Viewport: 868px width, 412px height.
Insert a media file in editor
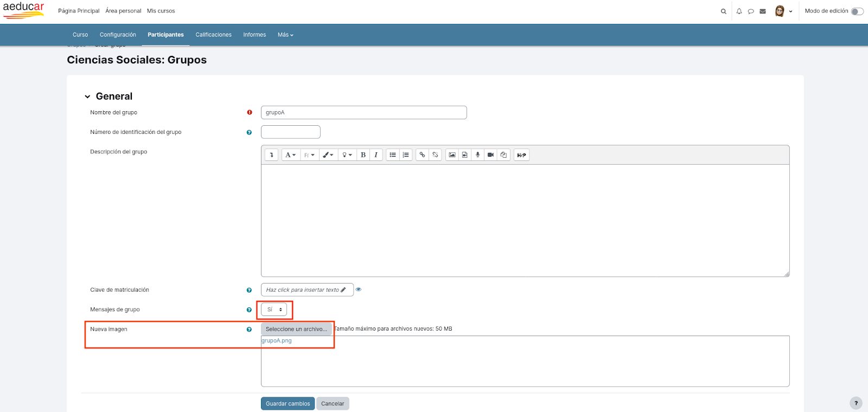pos(465,155)
